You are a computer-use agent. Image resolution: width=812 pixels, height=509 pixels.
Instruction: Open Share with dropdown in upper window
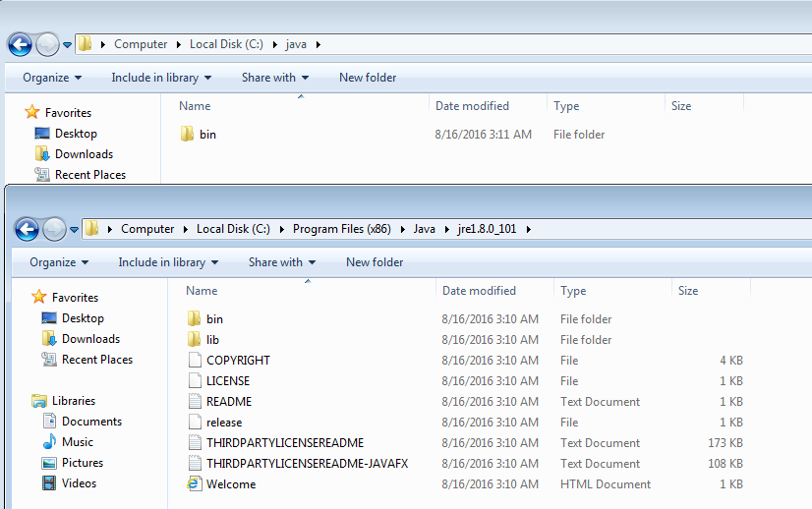pyautogui.click(x=275, y=78)
